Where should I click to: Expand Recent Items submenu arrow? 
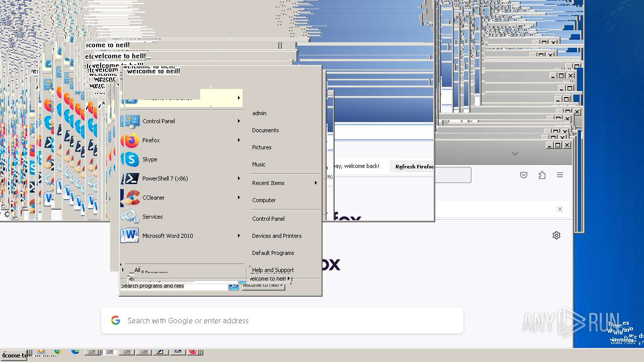coord(316,183)
